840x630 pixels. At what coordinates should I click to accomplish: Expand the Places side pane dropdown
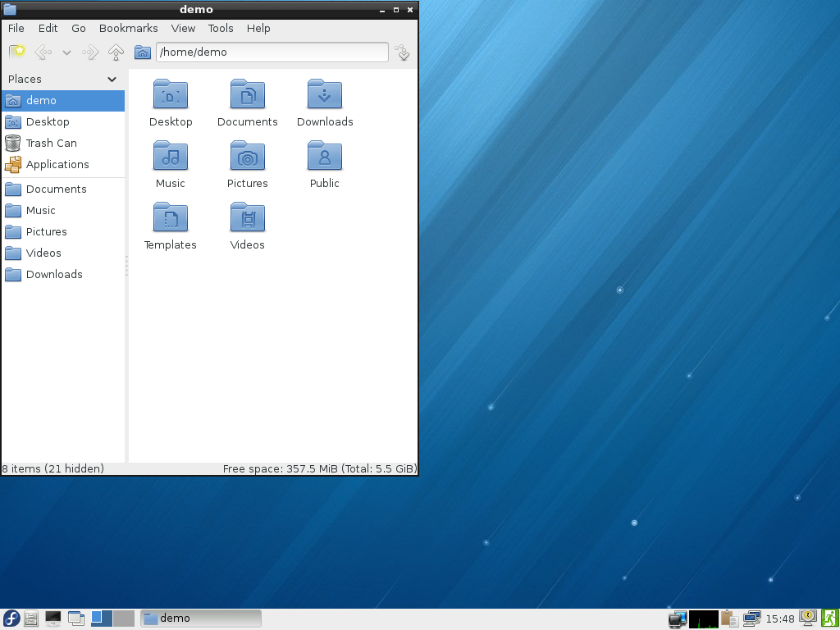tap(112, 80)
